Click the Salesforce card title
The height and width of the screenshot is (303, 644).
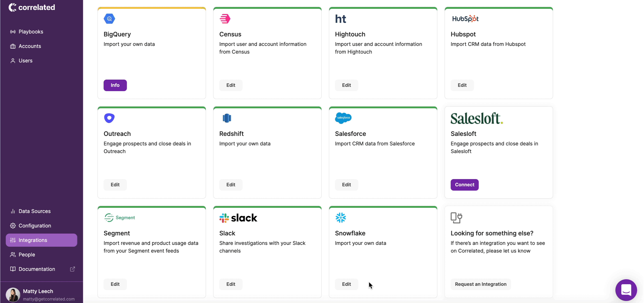click(350, 134)
